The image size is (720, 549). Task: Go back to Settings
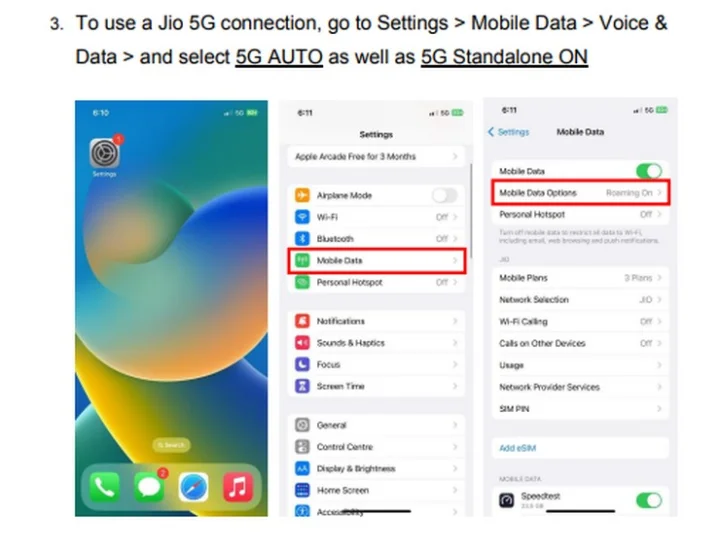click(509, 132)
